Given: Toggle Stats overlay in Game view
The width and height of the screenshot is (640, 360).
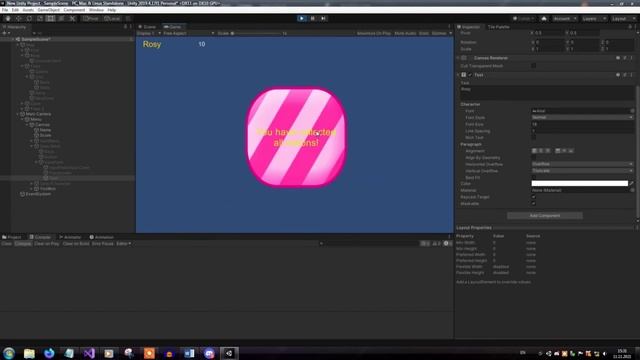Looking at the screenshot, I should click(x=424, y=33).
